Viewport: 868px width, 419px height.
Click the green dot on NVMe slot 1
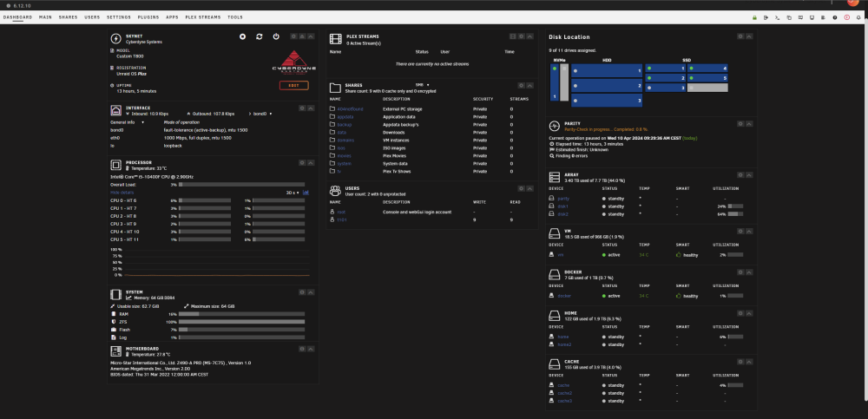click(555, 69)
